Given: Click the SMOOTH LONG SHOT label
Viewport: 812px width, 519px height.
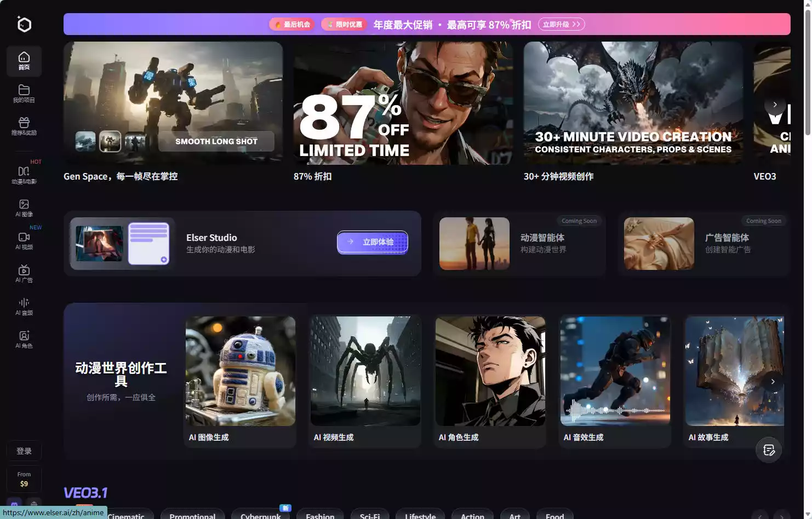Looking at the screenshot, I should pos(216,141).
